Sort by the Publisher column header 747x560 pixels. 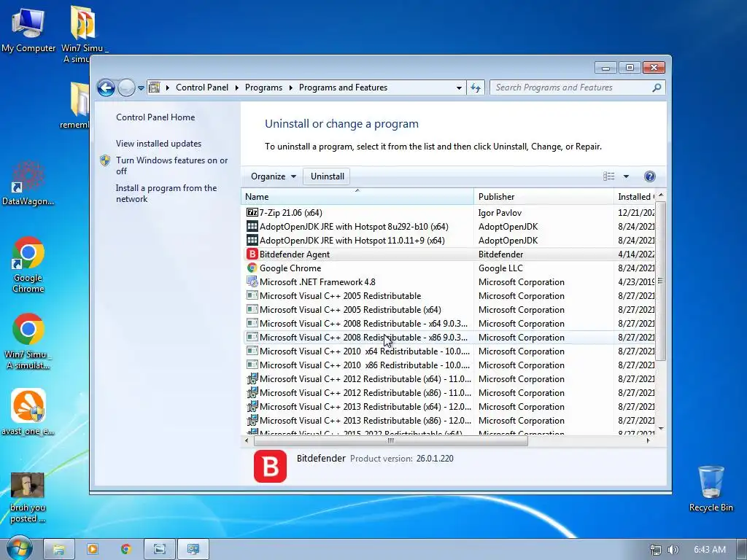543,196
